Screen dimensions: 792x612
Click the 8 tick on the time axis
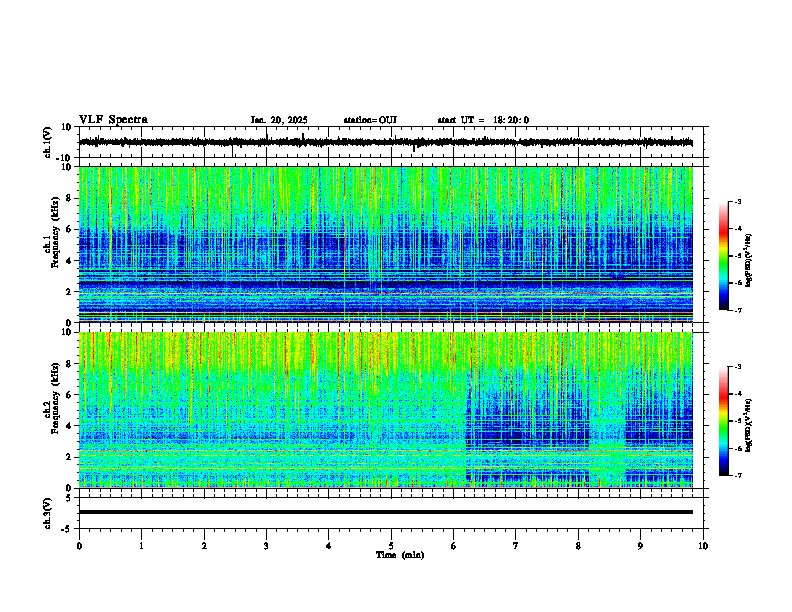coord(578,546)
